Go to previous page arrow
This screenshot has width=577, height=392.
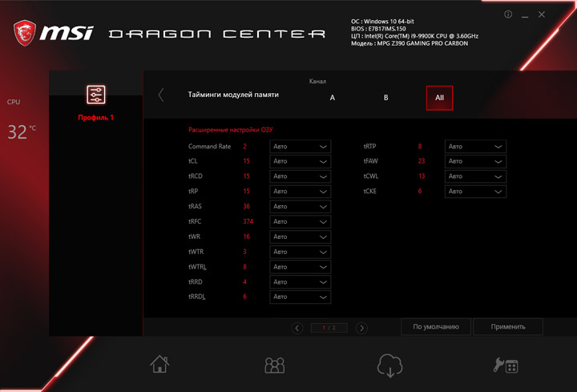tap(297, 328)
